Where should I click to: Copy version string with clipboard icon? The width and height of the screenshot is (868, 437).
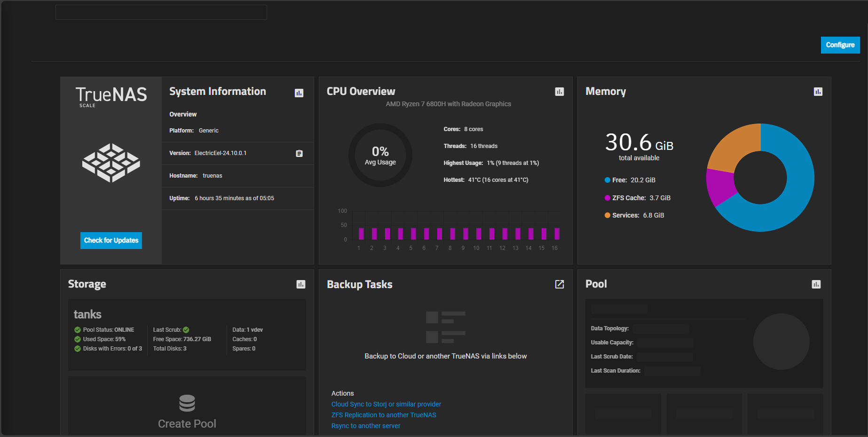click(x=299, y=154)
